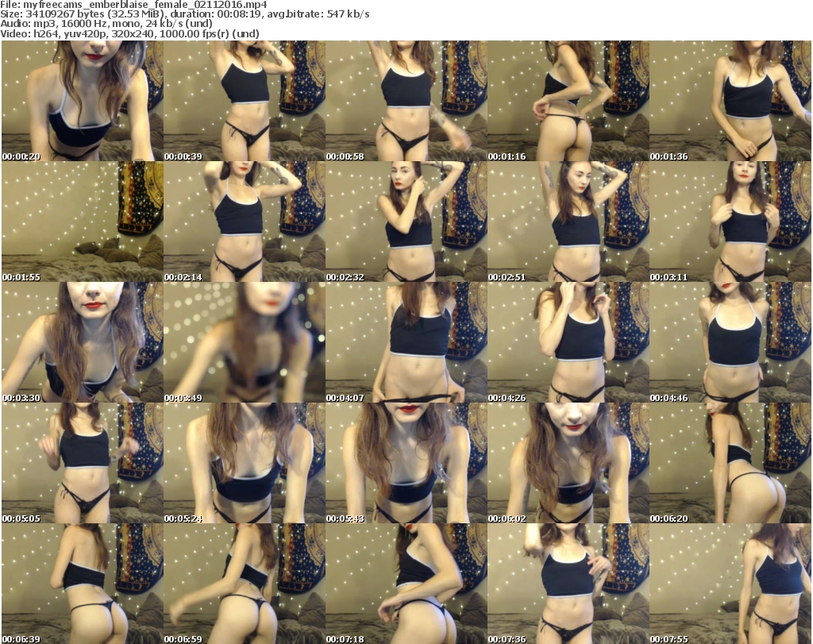Viewport: 813px width, 644px height.
Task: Select the thumbnail stamped 00:06:59
Action: [245, 584]
